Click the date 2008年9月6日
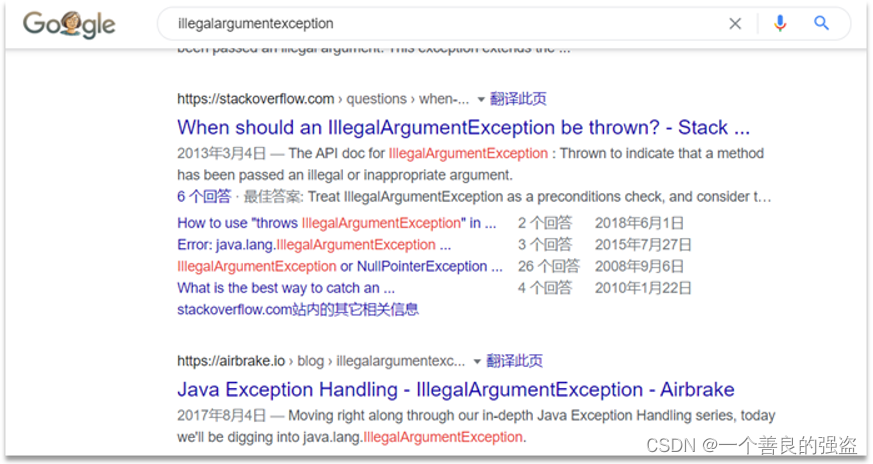873x464 pixels. [639, 266]
